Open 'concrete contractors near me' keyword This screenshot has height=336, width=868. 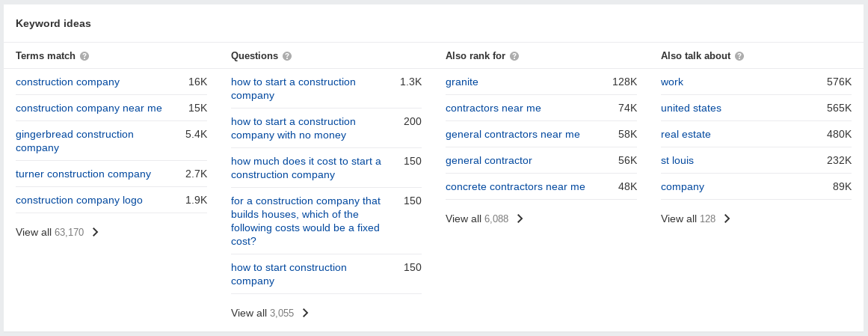515,187
